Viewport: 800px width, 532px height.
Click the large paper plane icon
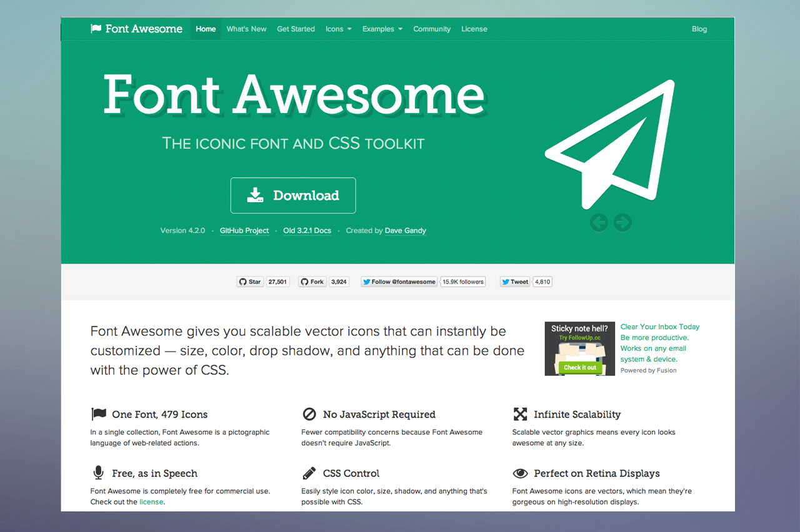tap(610, 145)
